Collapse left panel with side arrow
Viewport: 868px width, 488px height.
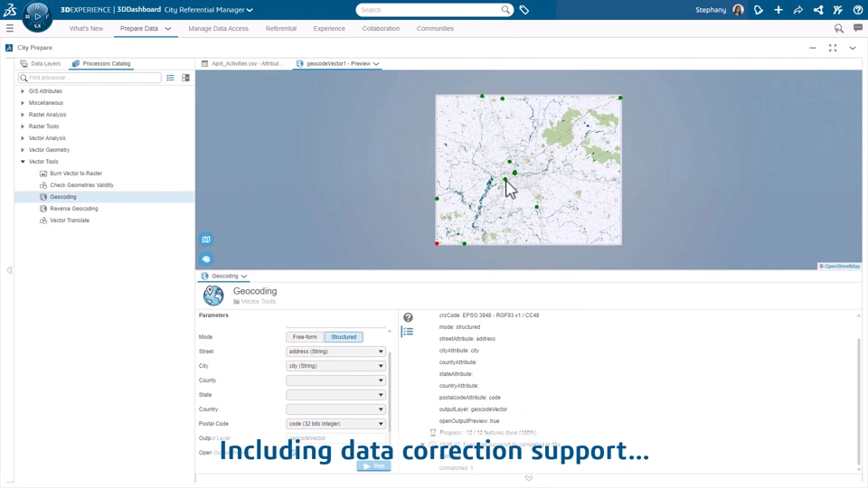[x=9, y=270]
